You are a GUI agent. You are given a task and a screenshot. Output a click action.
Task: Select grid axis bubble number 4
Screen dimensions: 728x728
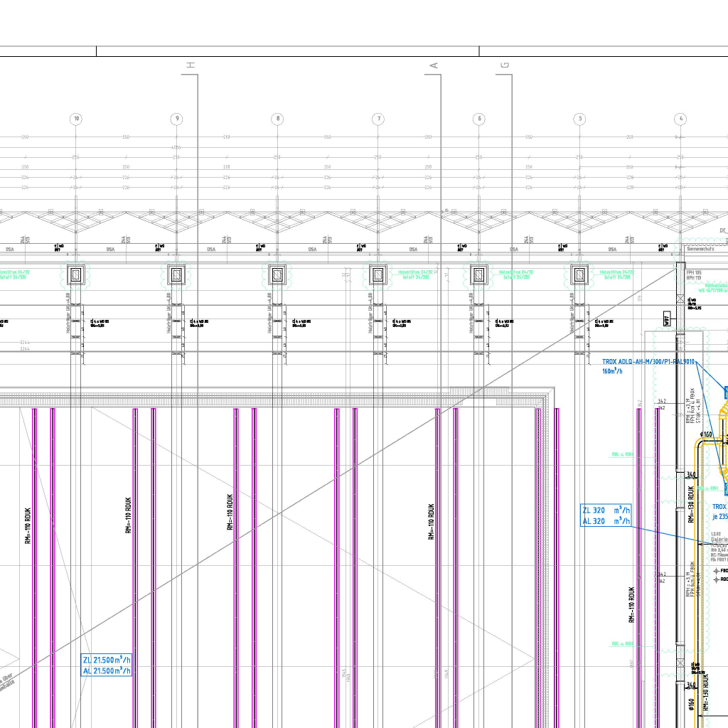click(681, 119)
